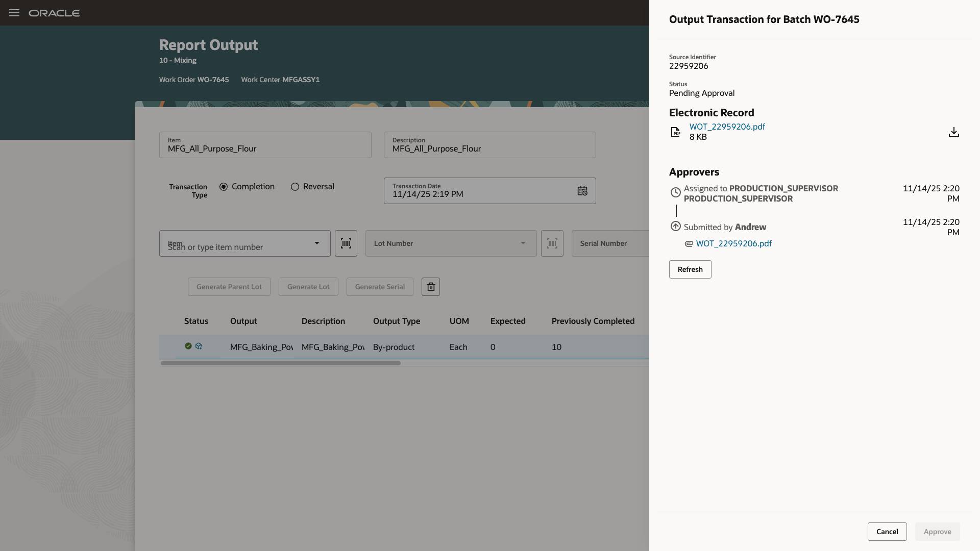The width and height of the screenshot is (980, 551).
Task: Click the paperclip icon beside WOT_22959206.pdf
Action: [689, 244]
